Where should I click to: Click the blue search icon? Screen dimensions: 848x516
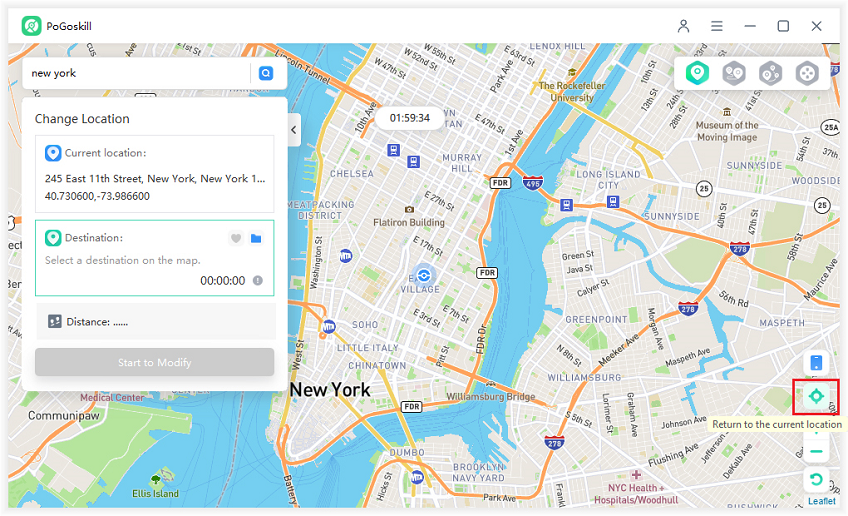pyautogui.click(x=265, y=73)
